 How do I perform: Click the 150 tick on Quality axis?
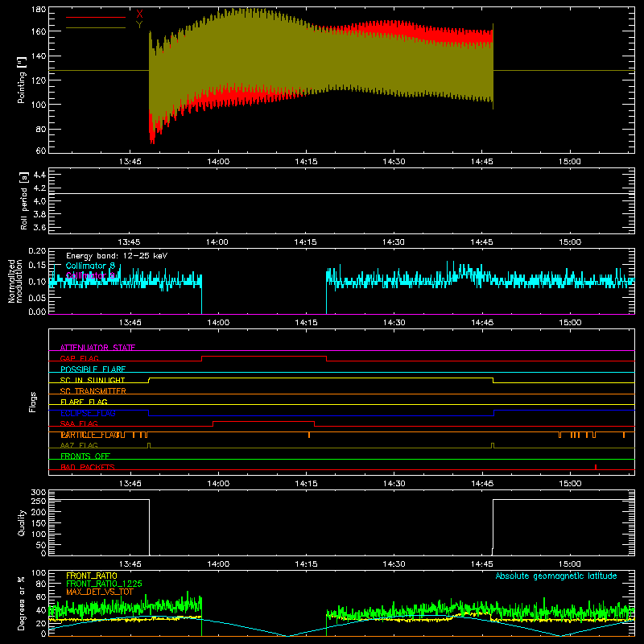click(39, 522)
